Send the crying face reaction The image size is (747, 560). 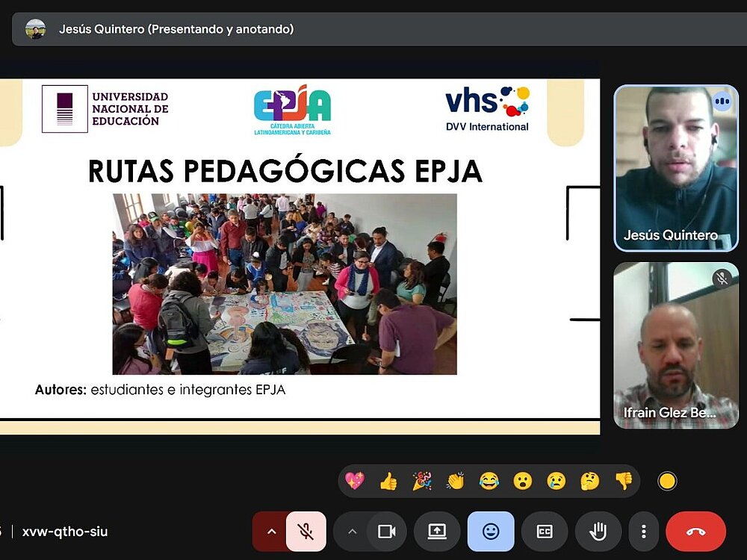click(557, 481)
